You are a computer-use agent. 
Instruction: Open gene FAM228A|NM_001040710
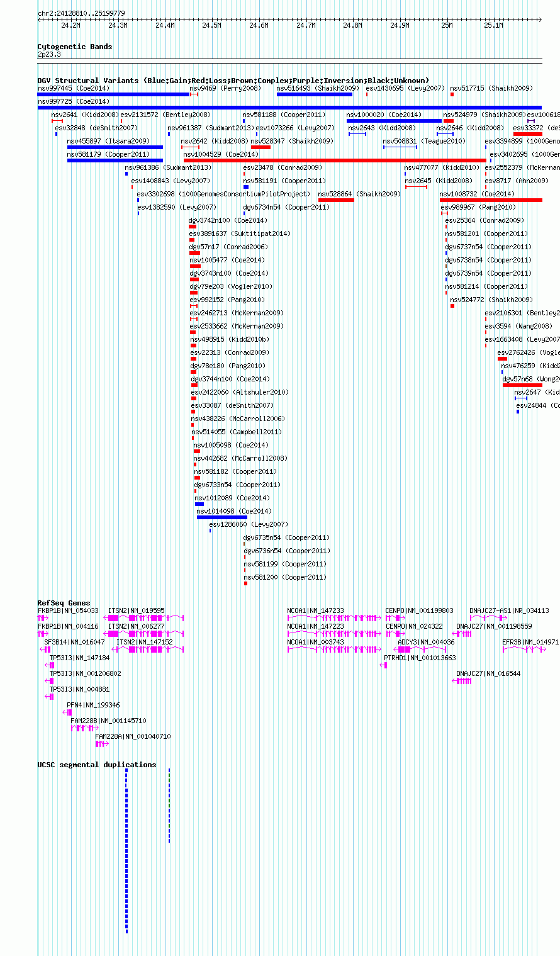[133, 737]
